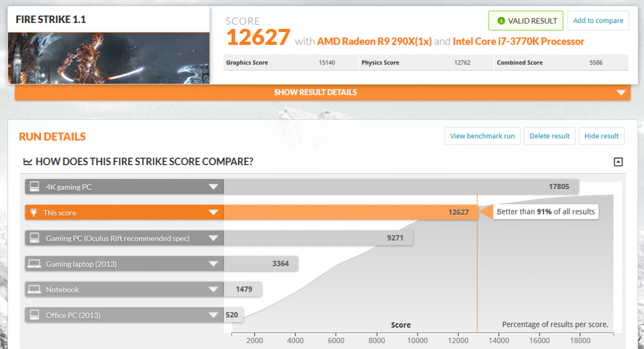644x349 pixels.
Task: Open the AMD Radeon R9 290X(1x) link
Action: tap(375, 41)
